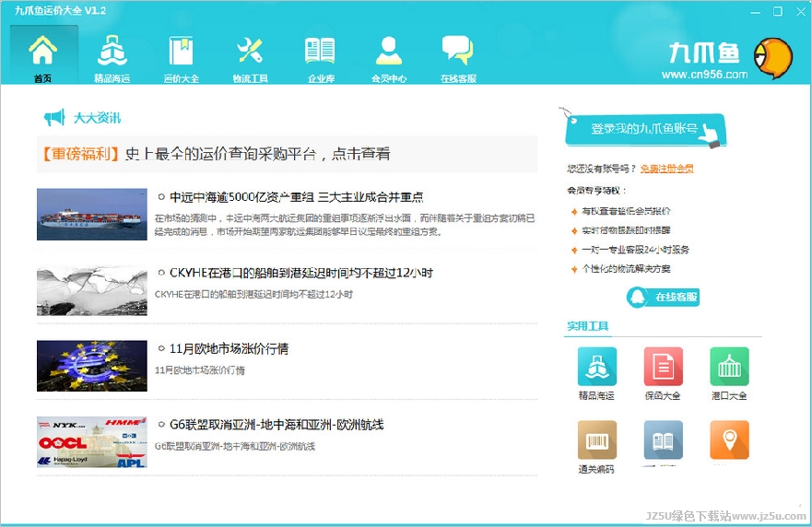Click the www.cn956.com website text
Image resolution: width=812 pixels, height=527 pixels.
[704, 75]
